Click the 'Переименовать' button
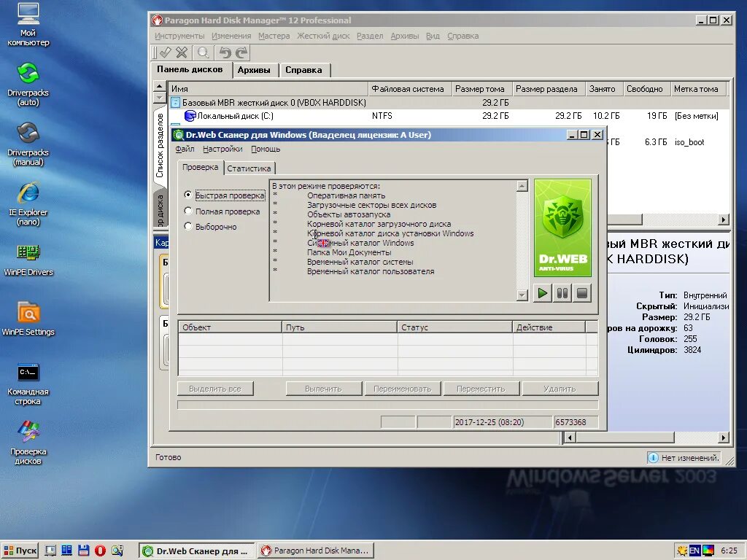Image resolution: width=747 pixels, height=560 pixels. point(403,389)
